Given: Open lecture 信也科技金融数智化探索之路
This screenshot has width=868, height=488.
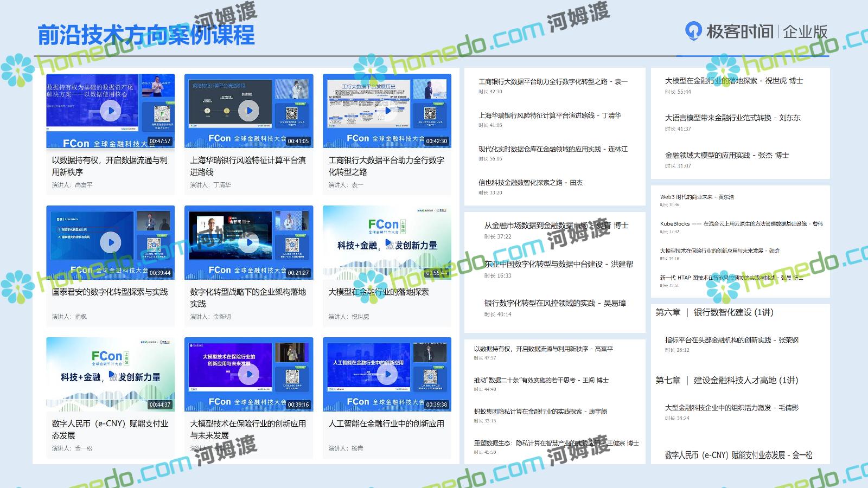Looking at the screenshot, I should tap(530, 183).
